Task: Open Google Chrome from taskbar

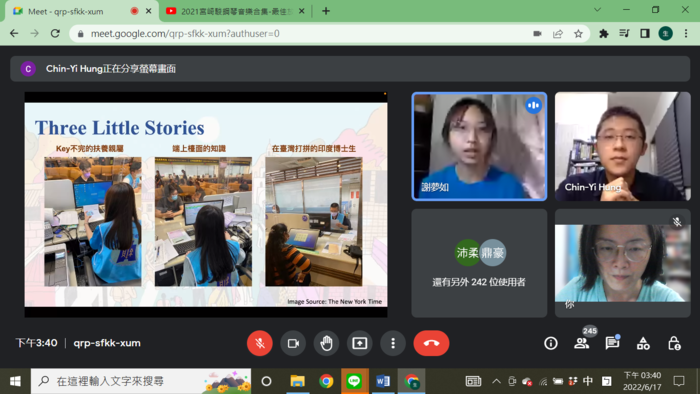Action: 326,381
